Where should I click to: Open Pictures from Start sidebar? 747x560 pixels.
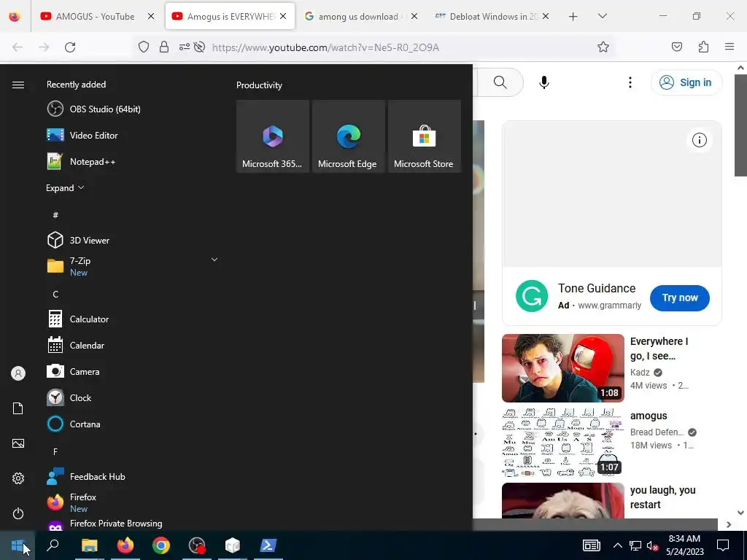(18, 443)
